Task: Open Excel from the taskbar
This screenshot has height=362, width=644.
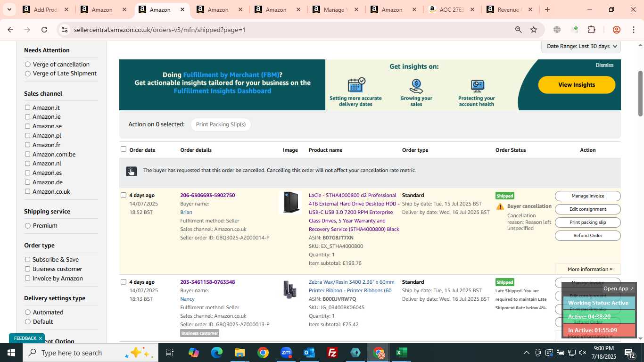Action: [402, 353]
